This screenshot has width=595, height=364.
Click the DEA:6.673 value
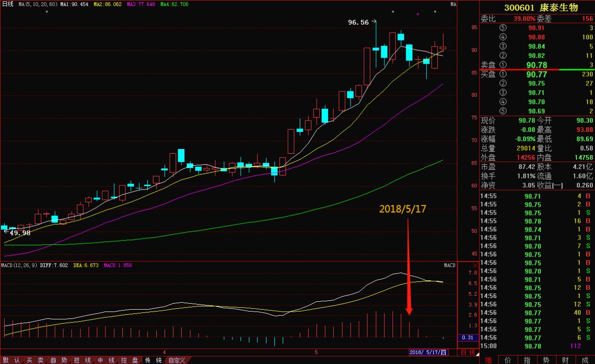click(85, 265)
